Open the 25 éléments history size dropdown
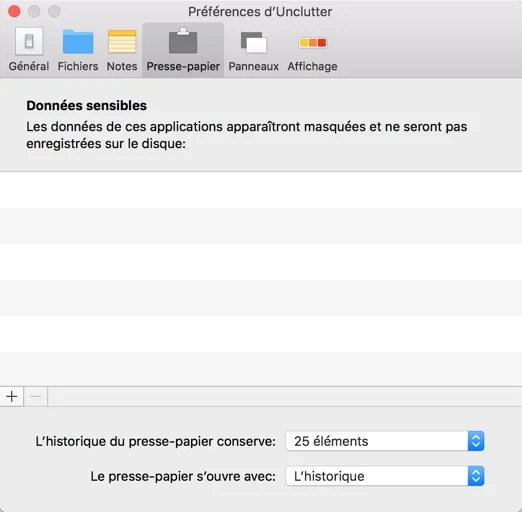The height and width of the screenshot is (512, 522). (385, 441)
